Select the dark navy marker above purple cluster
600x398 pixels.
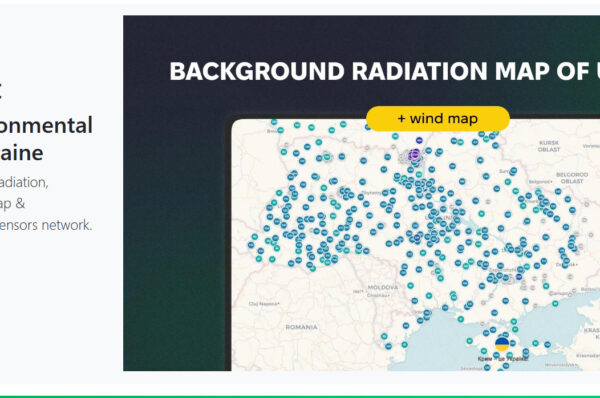pyautogui.click(x=419, y=140)
